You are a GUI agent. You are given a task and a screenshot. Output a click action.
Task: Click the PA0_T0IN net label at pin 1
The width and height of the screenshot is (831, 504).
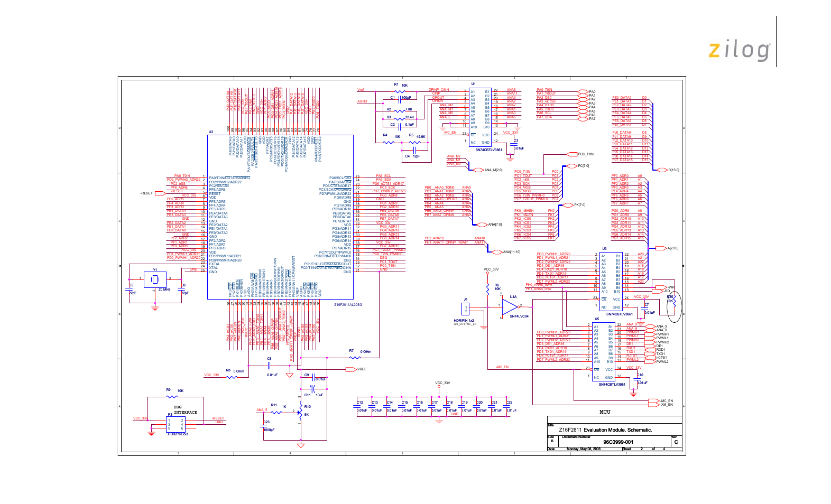pyautogui.click(x=182, y=176)
